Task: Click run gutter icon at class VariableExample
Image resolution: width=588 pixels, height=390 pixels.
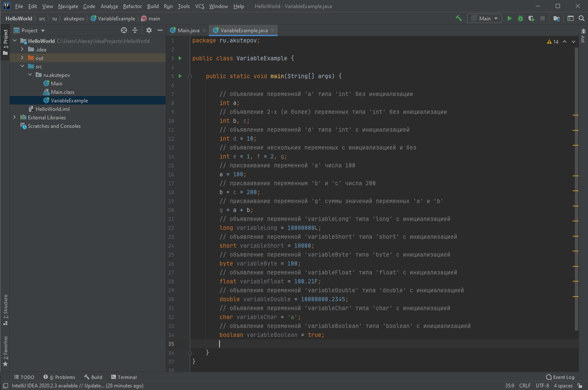Action: click(180, 58)
